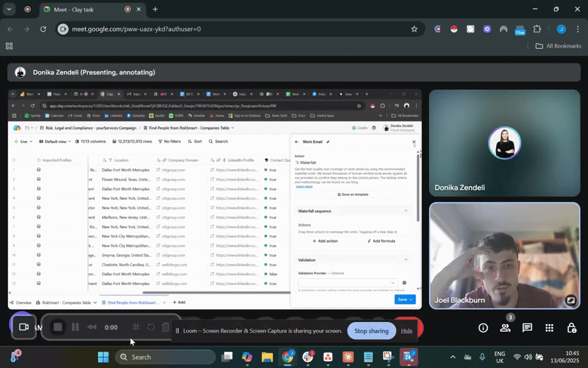Bookmark this page with the star icon

point(414,29)
